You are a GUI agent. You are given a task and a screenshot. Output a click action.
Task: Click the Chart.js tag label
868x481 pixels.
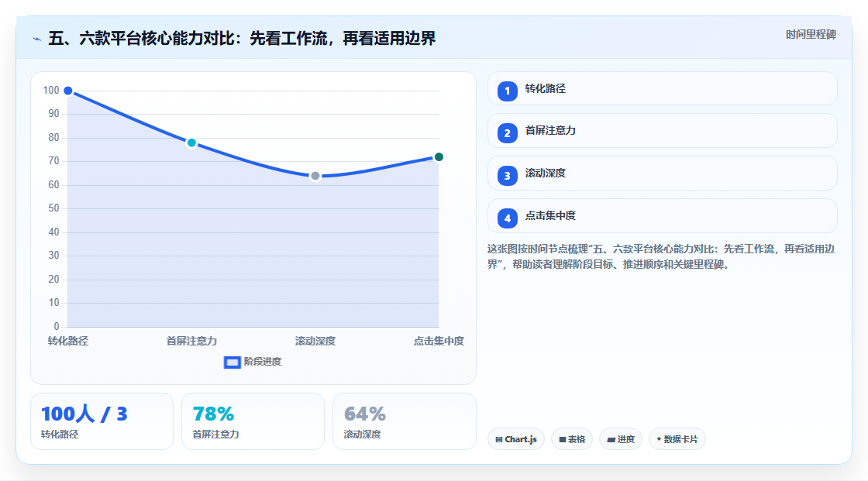click(x=521, y=439)
